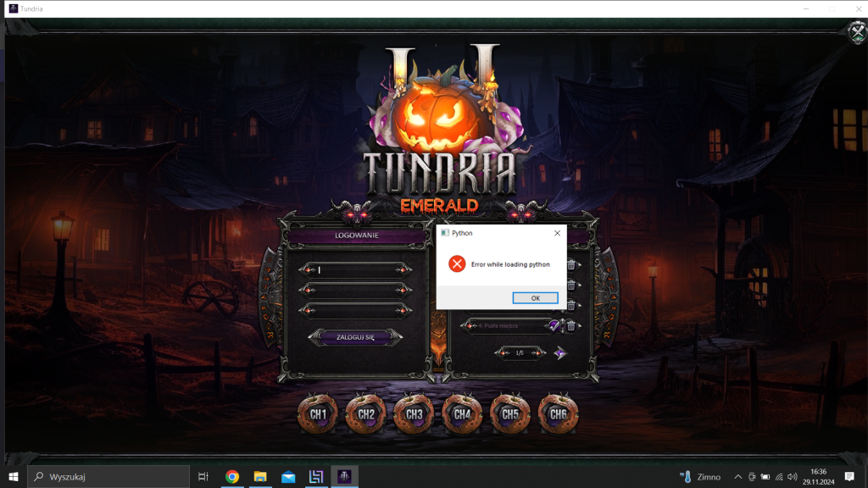Click the username input field under LOGOWANIE
Viewport: 868px width, 488px height.
(356, 269)
